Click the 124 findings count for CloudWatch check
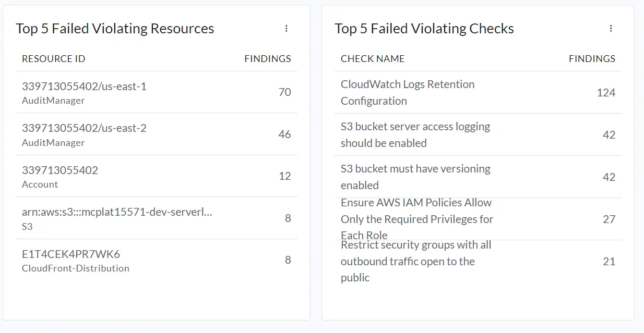This screenshot has width=644, height=333. 606,92
